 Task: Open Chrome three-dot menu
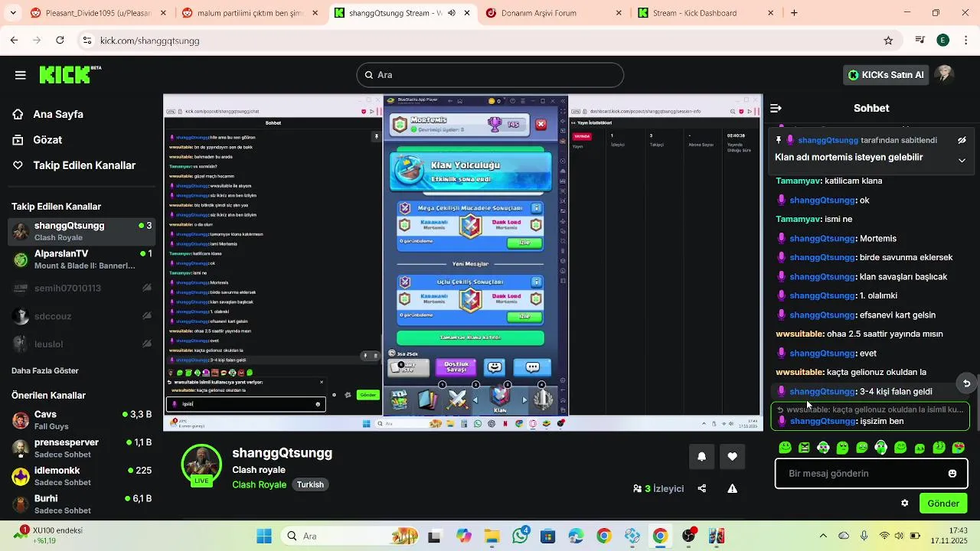[x=965, y=41]
